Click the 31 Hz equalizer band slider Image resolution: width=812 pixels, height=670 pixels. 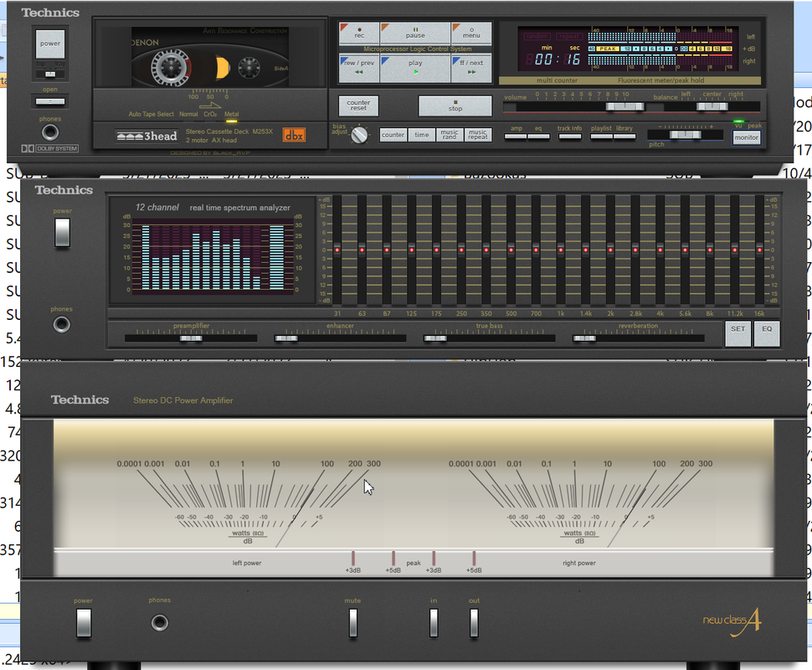click(337, 250)
